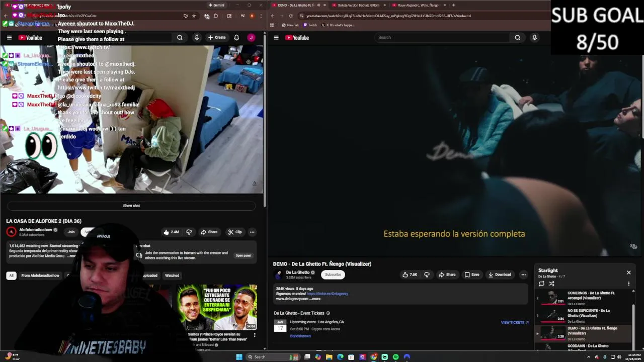Open Starlight playlist options menu
Screen dimensions: 644x362
[x=628, y=284]
